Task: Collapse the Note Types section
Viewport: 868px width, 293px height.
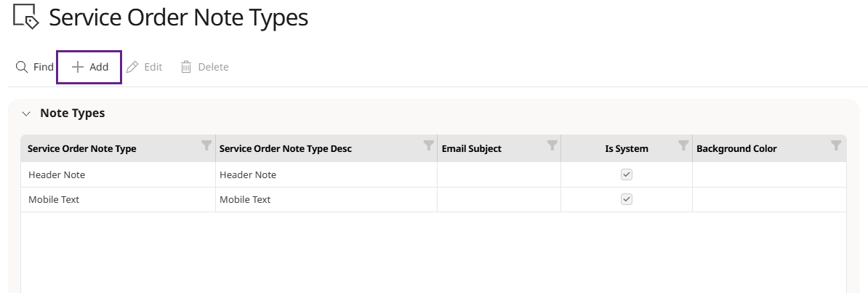Action: pos(26,113)
